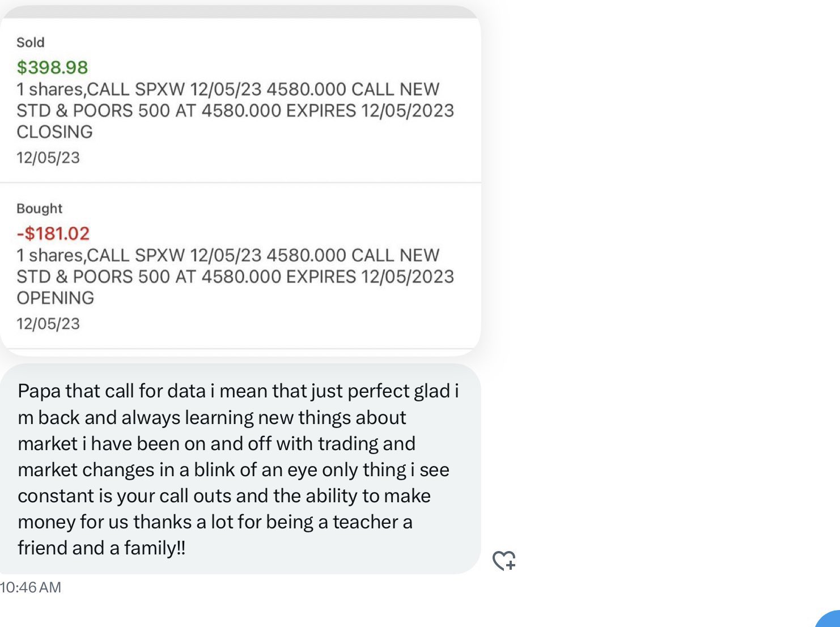This screenshot has width=840, height=627.
Task: Click the 12/05/23 date under the sold entry
Action: coord(48,158)
